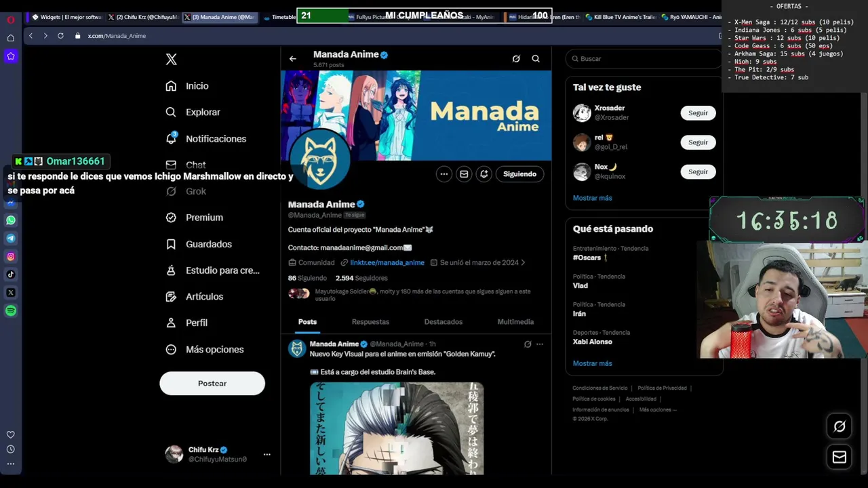
Task: Switch to Destacados tab
Action: (443, 322)
